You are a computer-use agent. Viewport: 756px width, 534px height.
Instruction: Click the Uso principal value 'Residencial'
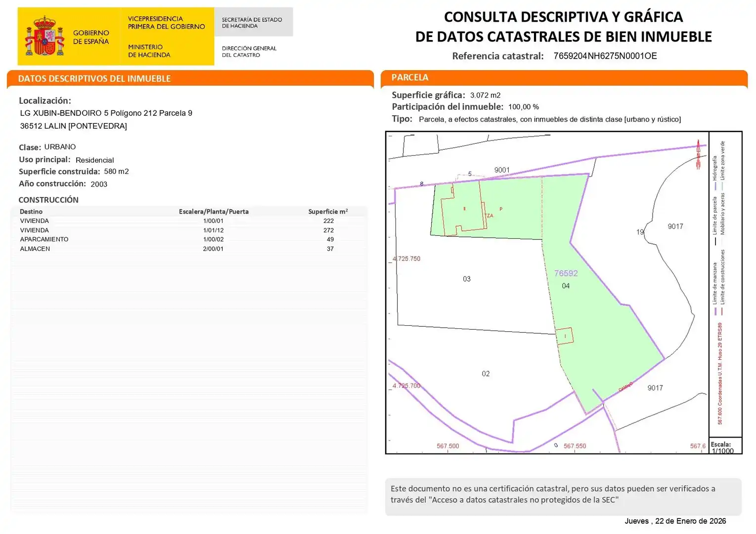tap(95, 160)
